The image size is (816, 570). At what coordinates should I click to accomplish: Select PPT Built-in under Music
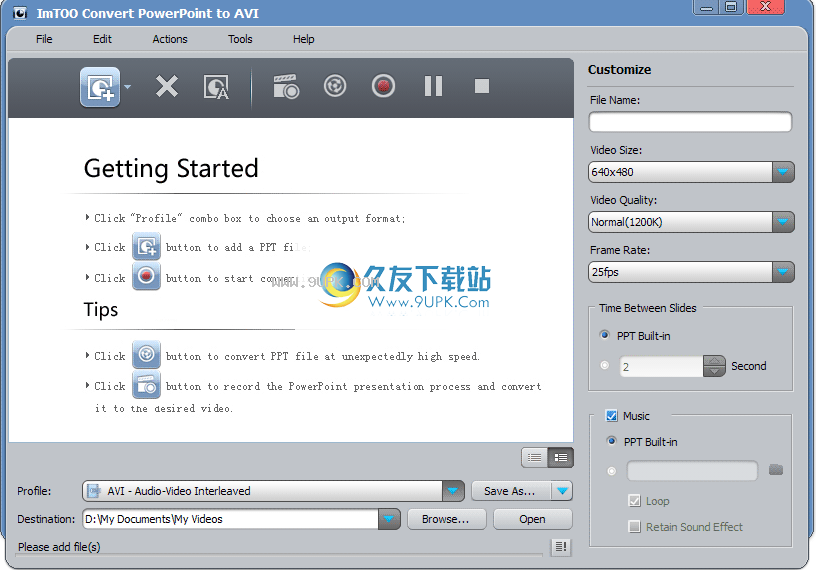[x=611, y=441]
